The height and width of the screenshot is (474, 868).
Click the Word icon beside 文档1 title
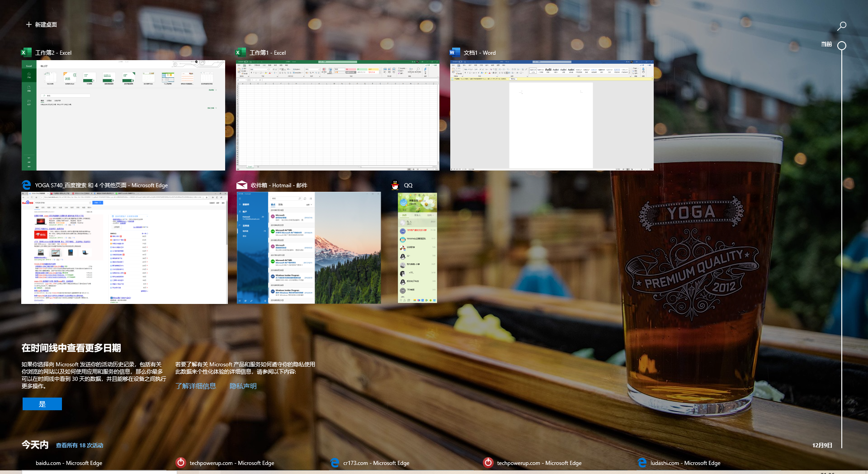point(454,52)
